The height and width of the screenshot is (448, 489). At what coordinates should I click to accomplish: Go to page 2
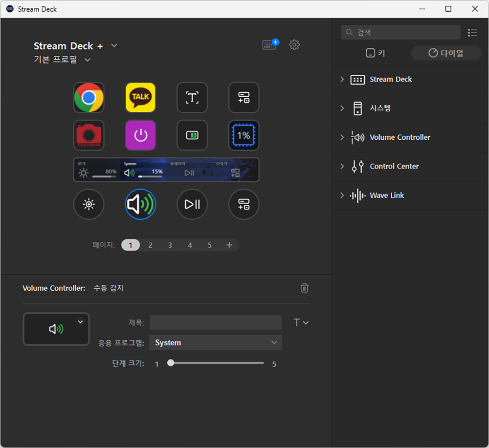(x=150, y=245)
